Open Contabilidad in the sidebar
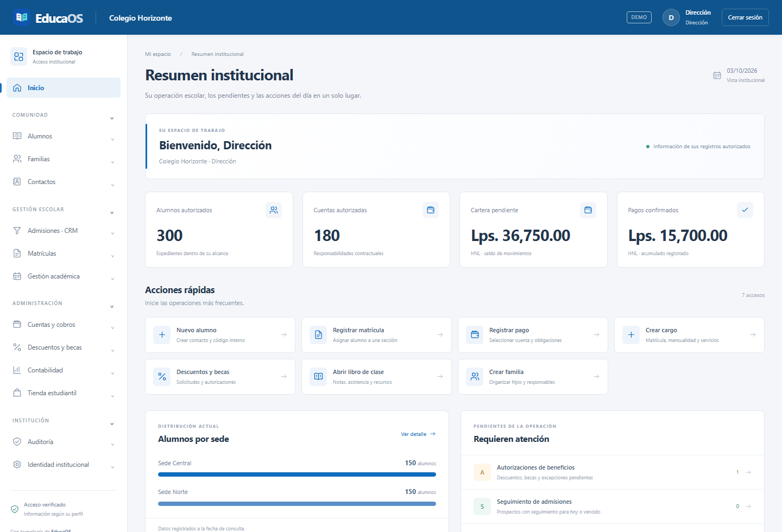The width and height of the screenshot is (782, 532). [64, 370]
